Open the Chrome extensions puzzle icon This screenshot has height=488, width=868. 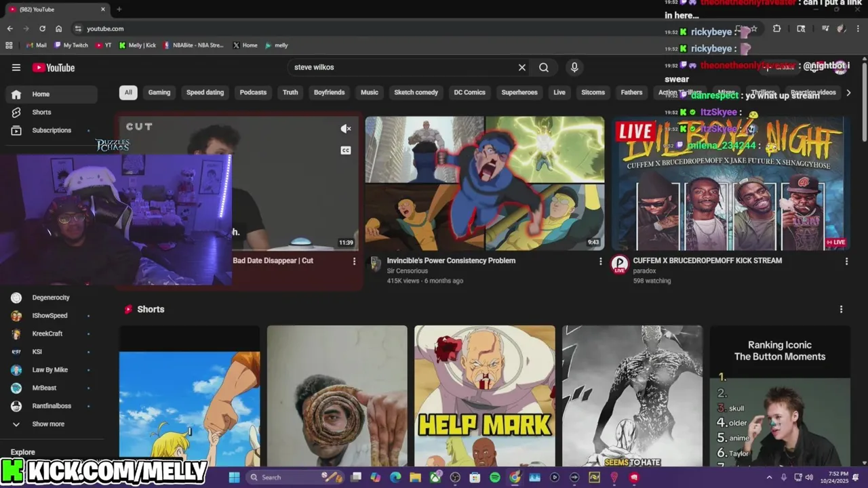[776, 28]
